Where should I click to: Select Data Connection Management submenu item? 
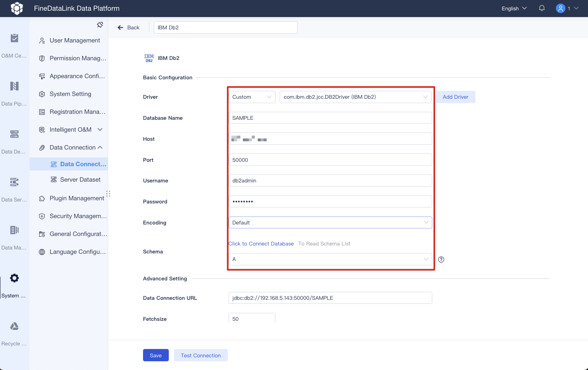[x=69, y=164]
